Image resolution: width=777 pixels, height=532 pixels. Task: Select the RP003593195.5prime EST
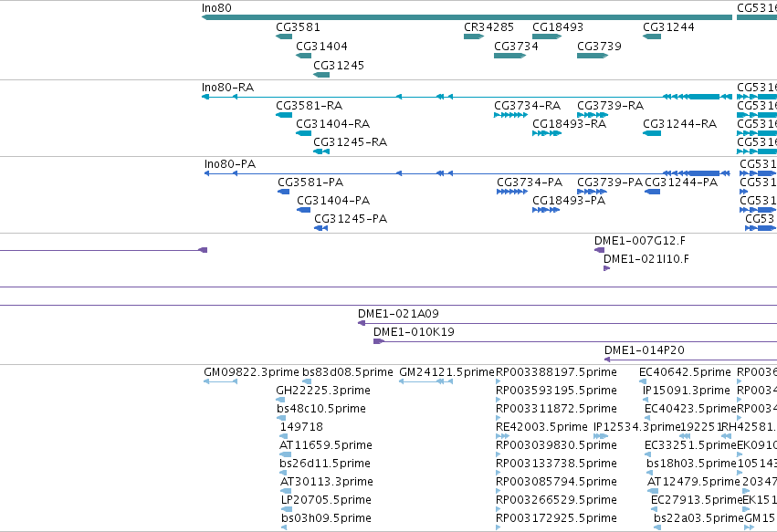point(499,400)
